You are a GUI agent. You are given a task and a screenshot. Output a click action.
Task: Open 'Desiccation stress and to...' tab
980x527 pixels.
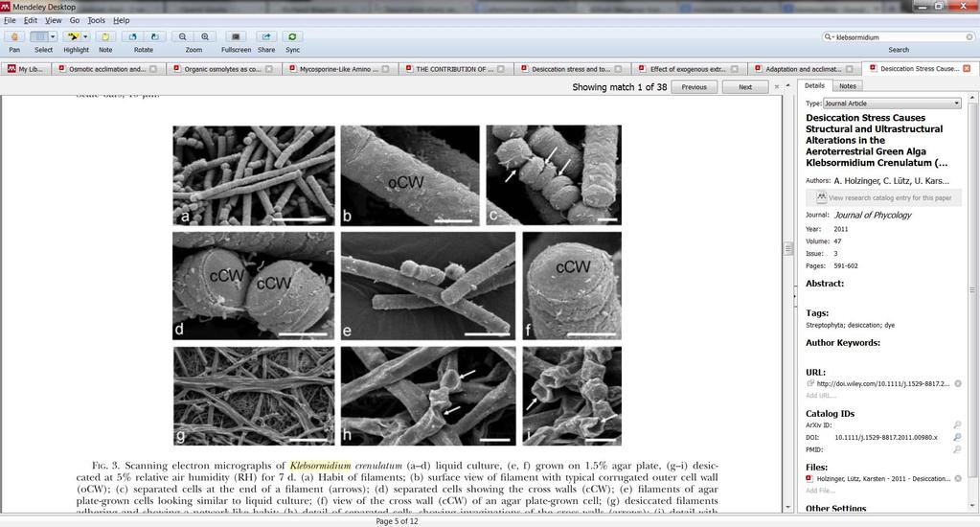[571, 69]
